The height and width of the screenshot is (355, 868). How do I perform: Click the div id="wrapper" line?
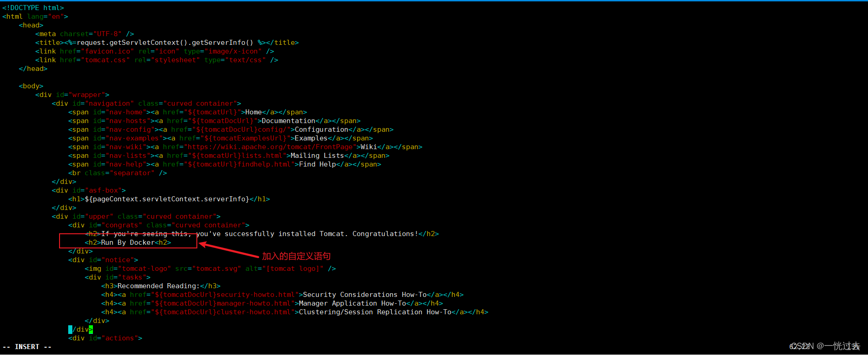[72, 95]
